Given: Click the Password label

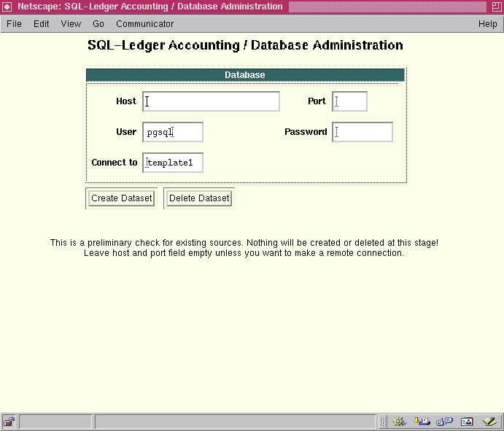Looking at the screenshot, I should [x=306, y=132].
